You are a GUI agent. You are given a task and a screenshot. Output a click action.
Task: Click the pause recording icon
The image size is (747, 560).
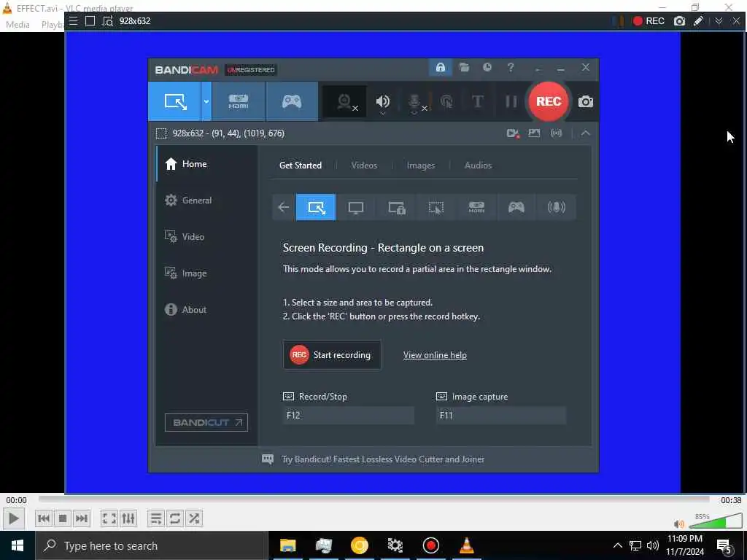[x=511, y=101]
